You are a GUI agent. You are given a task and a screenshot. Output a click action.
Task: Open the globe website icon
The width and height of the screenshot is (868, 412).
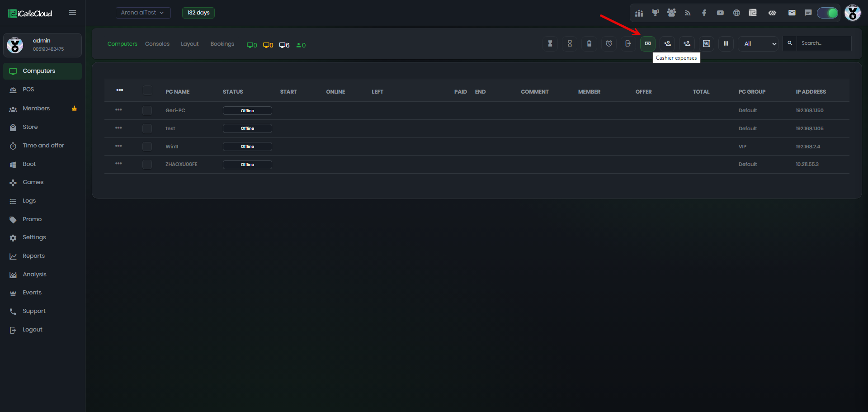pos(736,13)
